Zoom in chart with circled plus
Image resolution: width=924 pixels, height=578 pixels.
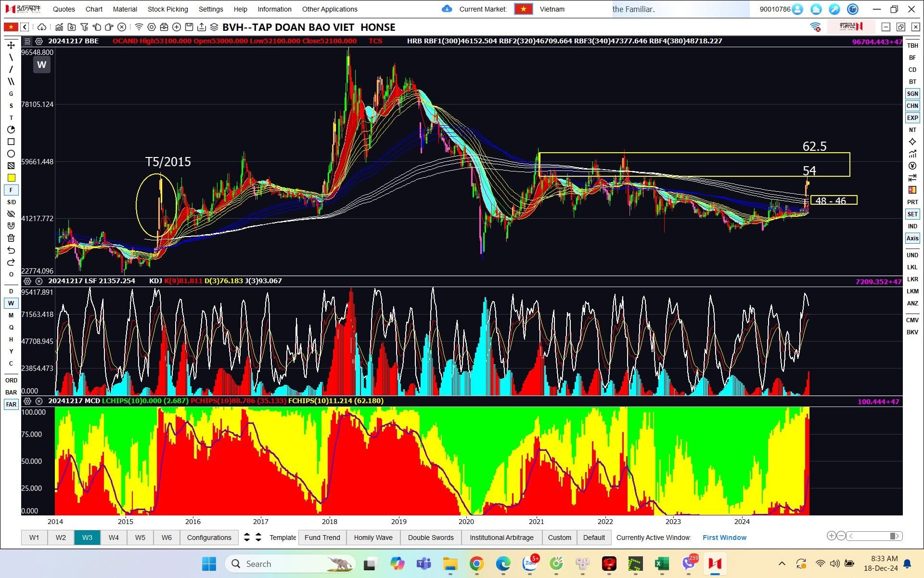[x=831, y=536]
